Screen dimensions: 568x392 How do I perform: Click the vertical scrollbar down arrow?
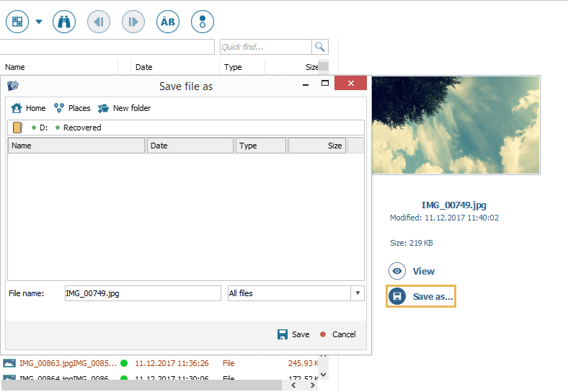pyautogui.click(x=324, y=374)
